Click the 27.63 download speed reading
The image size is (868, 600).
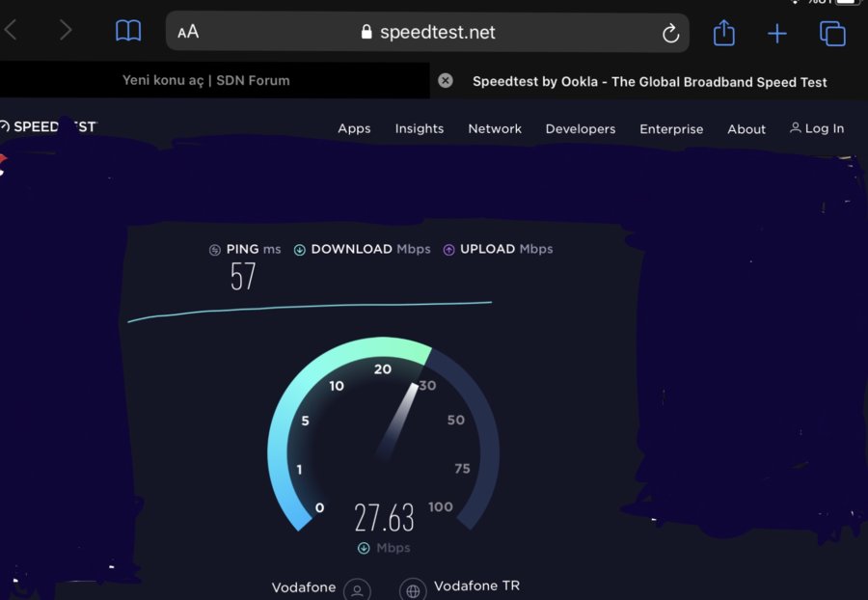click(384, 518)
